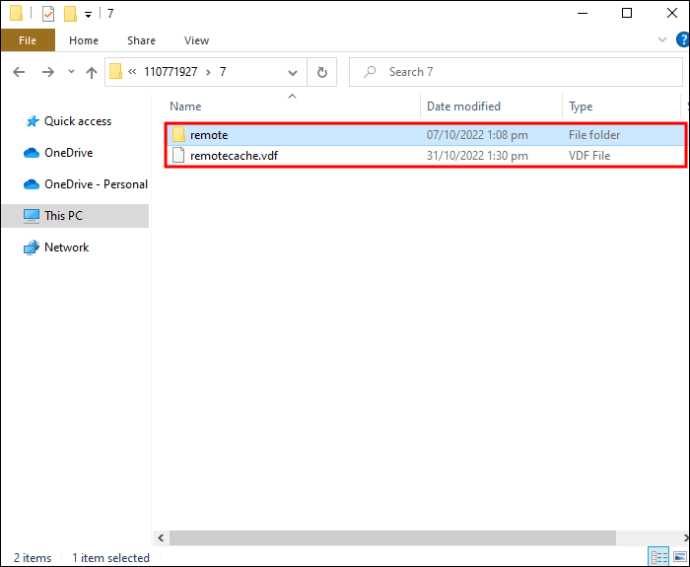
Task: Open Help with the question mark icon
Action: click(x=683, y=40)
